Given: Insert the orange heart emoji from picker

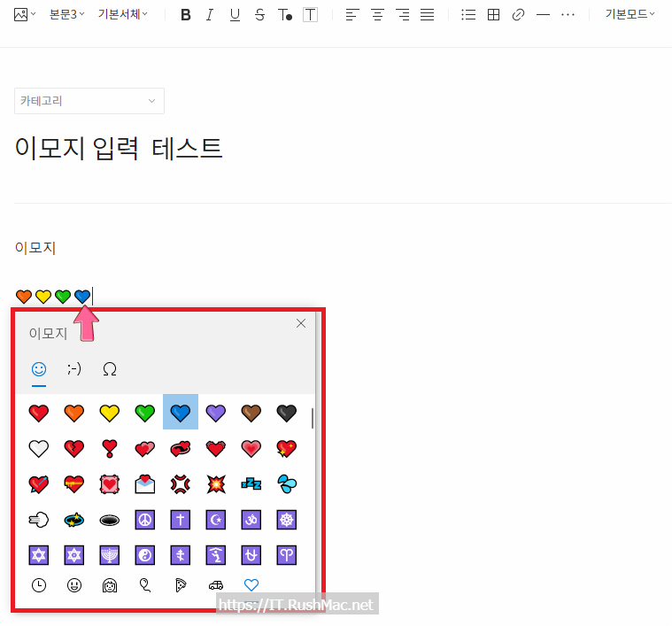Looking at the screenshot, I should pos(74,413).
